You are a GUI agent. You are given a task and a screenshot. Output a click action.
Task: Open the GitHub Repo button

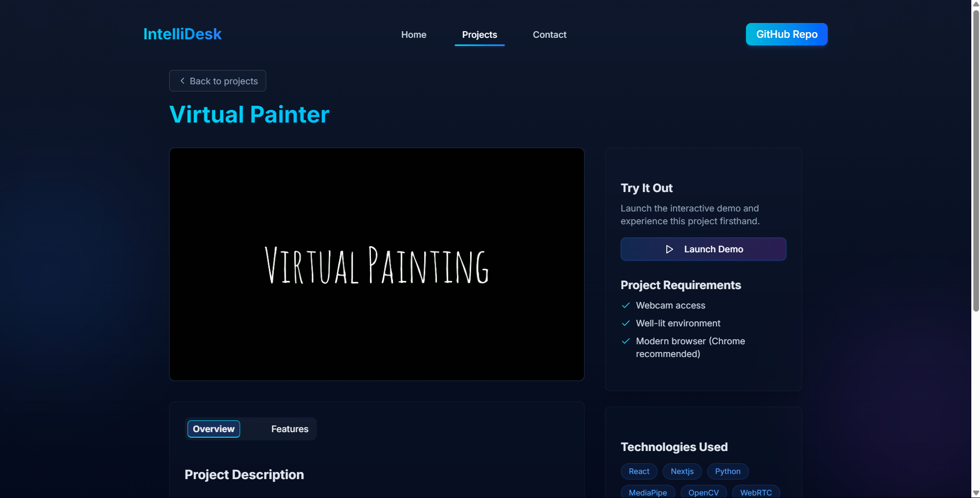[786, 34]
